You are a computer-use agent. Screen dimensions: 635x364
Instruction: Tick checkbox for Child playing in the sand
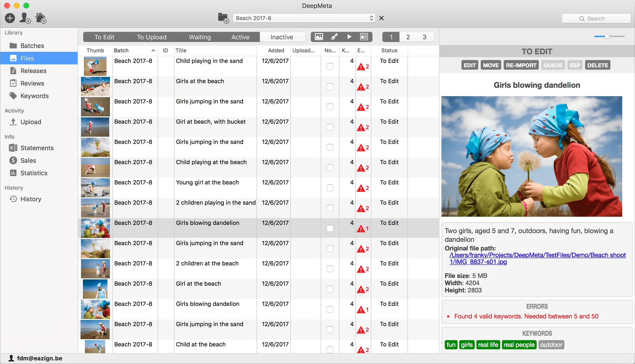pos(330,66)
